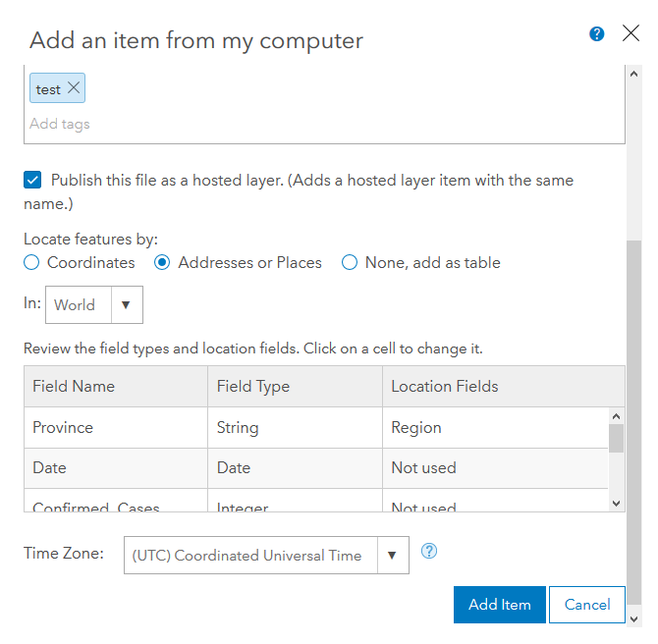This screenshot has width=658, height=644.
Task: Click the Date field type cell
Action: 295,468
